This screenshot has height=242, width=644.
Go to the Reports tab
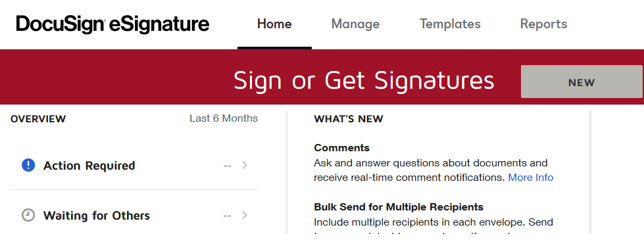tap(543, 24)
